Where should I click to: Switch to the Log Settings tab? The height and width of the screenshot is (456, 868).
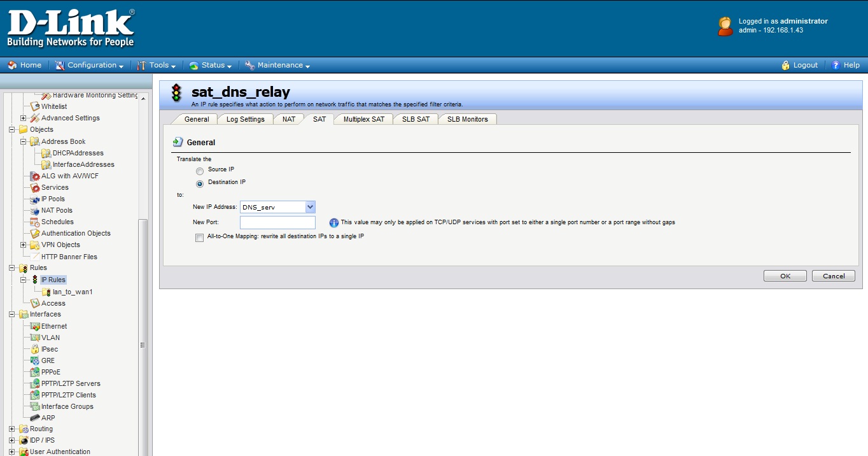click(x=246, y=119)
